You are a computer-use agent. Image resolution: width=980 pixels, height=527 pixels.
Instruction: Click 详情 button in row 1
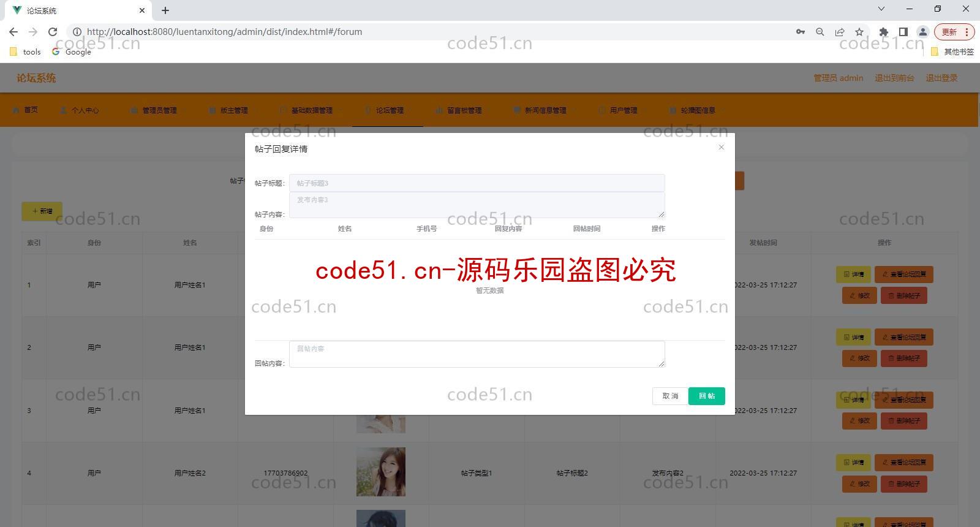853,275
